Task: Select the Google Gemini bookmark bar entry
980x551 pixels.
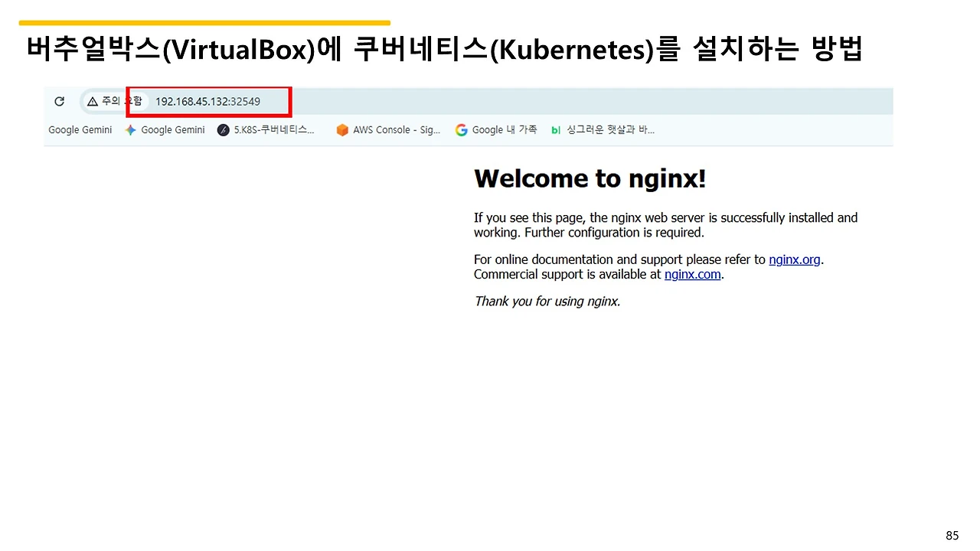Action: click(x=80, y=129)
